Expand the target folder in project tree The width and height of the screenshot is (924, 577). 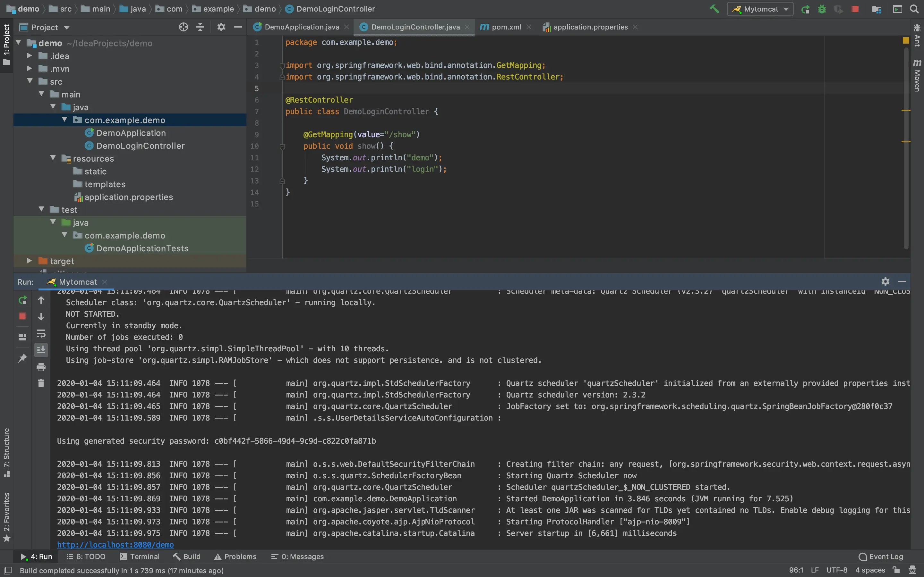tap(30, 261)
